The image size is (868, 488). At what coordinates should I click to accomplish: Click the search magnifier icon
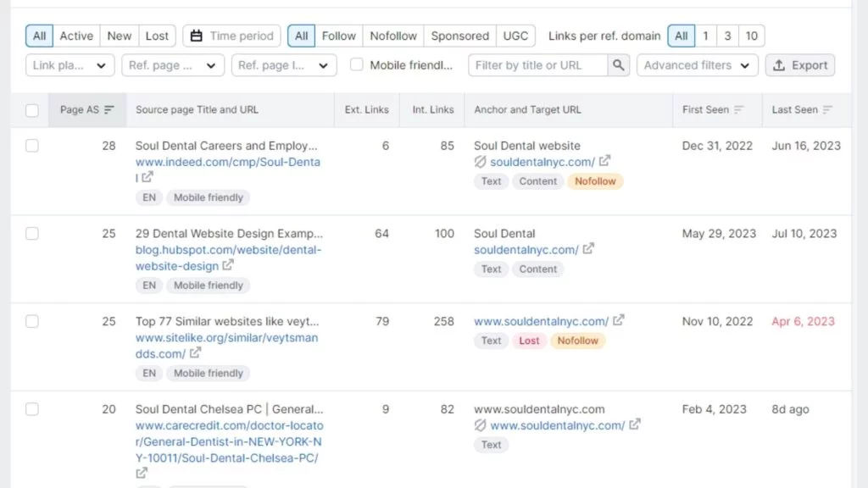pos(618,65)
